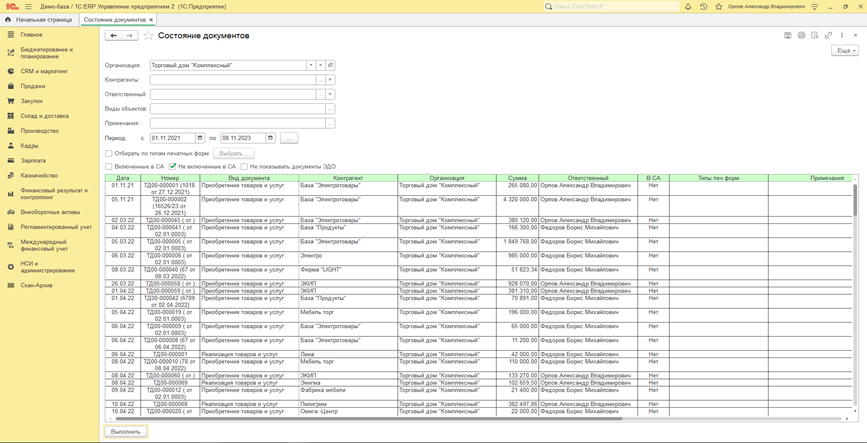Open window settings menu at title bar
867x443 pixels.
814,7
